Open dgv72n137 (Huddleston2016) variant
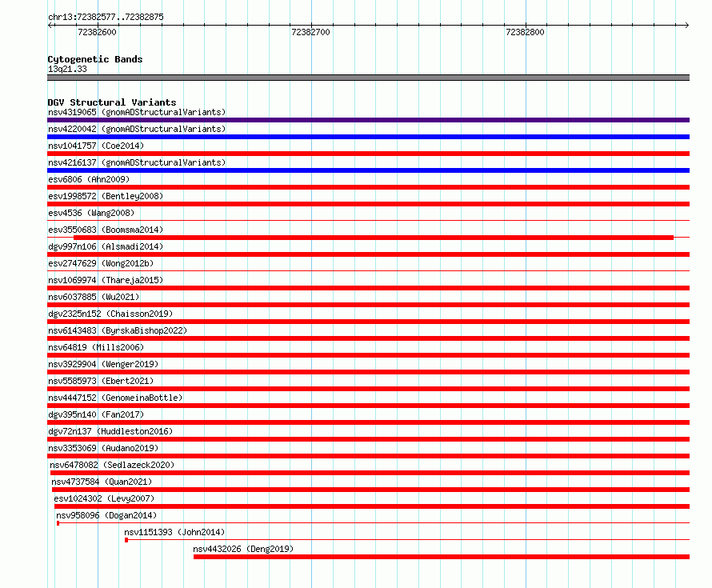712x588 pixels. [110, 431]
